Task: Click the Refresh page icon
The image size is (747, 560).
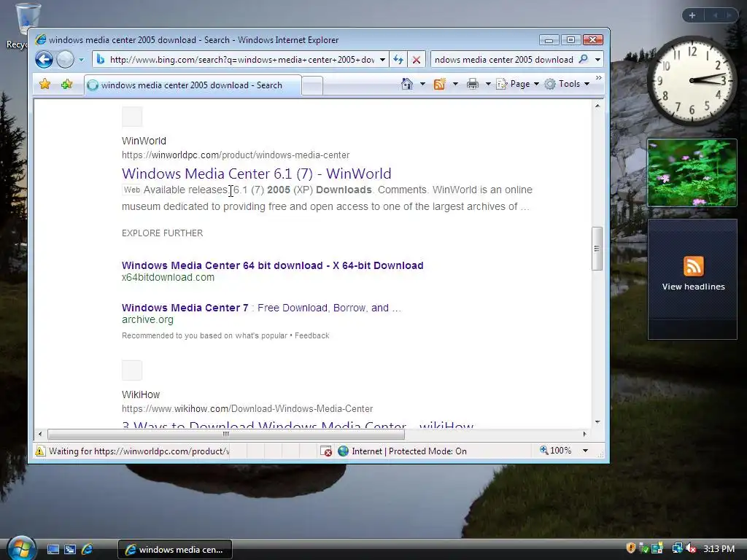Action: coord(398,60)
